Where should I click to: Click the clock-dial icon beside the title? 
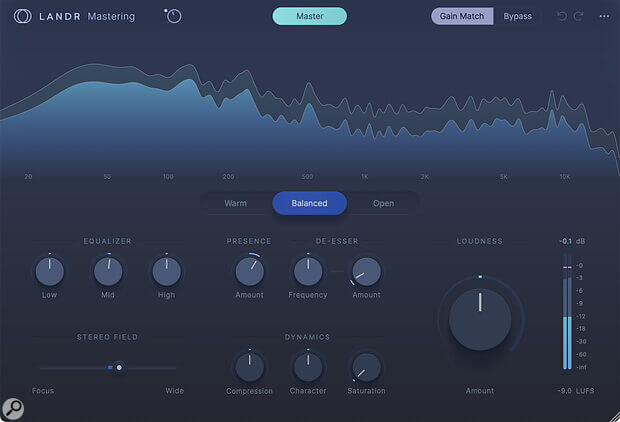click(173, 16)
